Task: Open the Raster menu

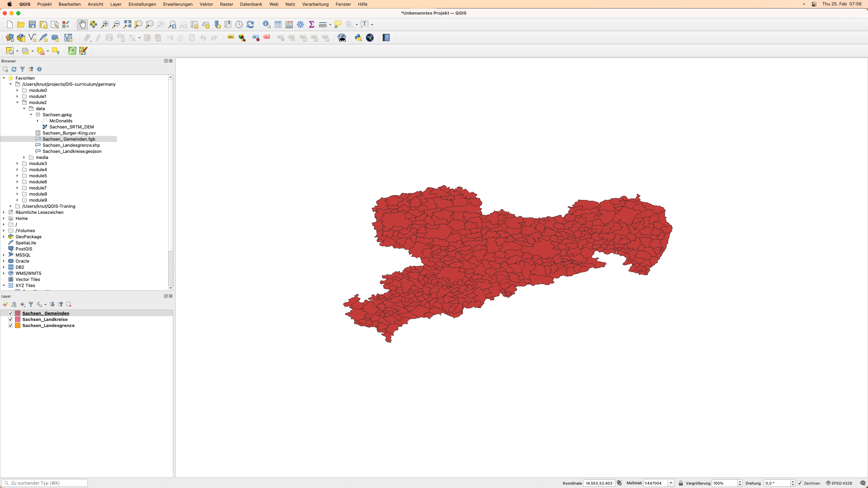Action: coord(226,4)
